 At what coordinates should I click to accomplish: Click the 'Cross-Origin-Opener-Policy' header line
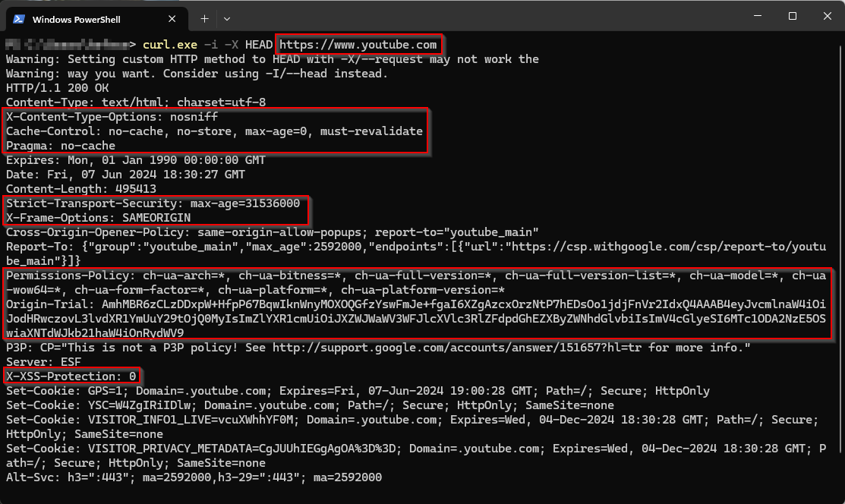tap(272, 232)
